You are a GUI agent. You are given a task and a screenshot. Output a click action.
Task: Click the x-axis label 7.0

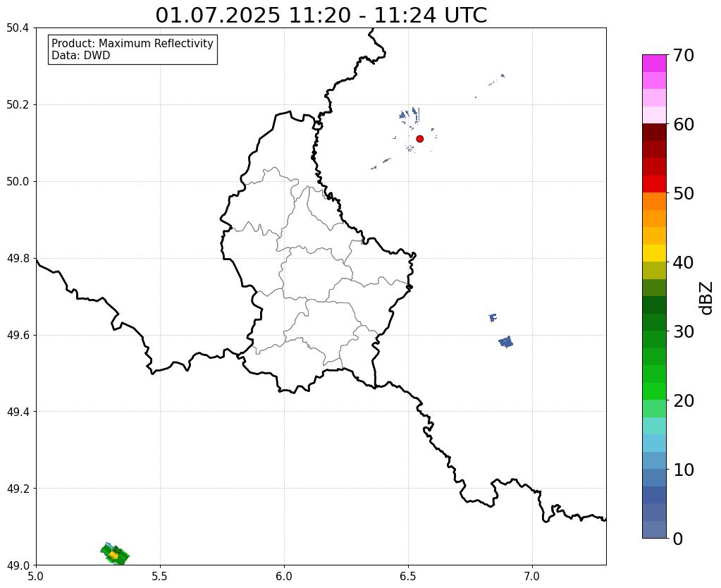point(532,576)
